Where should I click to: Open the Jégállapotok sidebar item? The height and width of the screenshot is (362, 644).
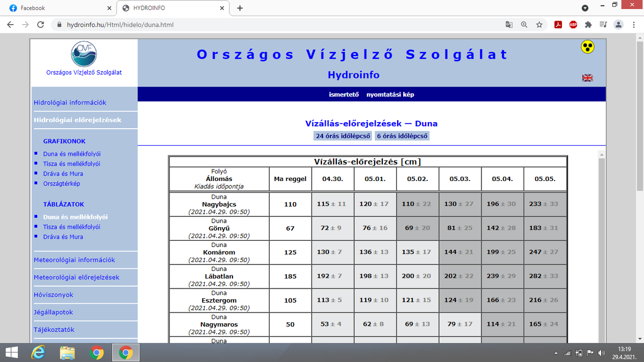(53, 312)
